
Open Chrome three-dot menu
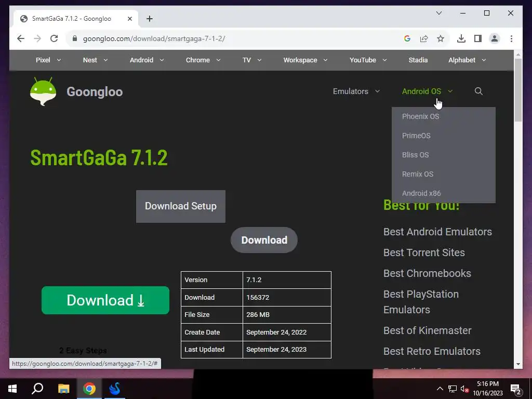tap(511, 38)
